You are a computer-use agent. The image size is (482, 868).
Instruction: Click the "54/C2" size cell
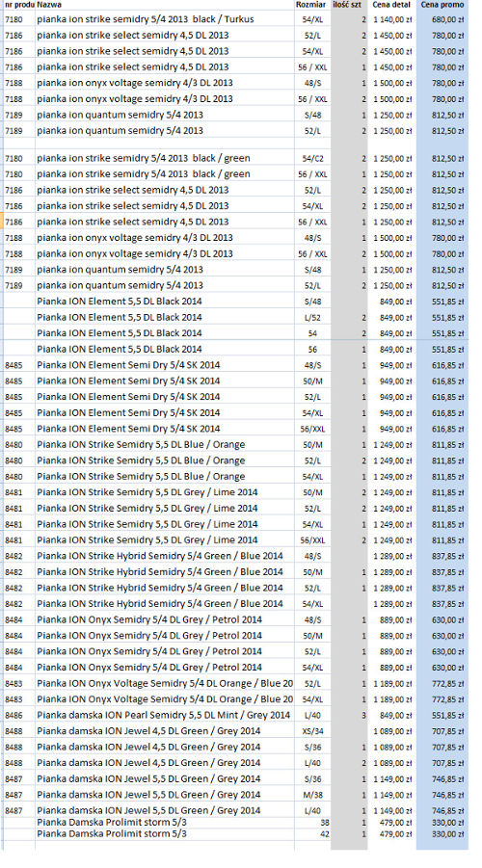click(x=312, y=158)
